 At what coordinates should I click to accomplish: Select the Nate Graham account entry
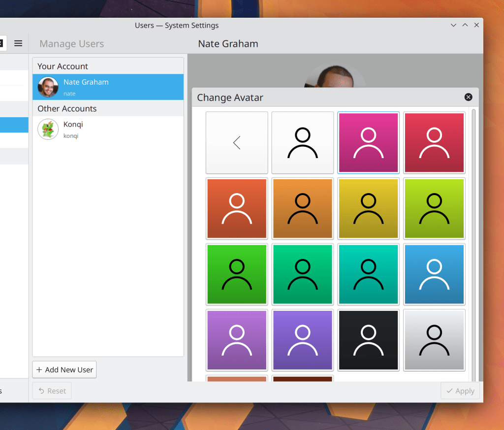(108, 87)
